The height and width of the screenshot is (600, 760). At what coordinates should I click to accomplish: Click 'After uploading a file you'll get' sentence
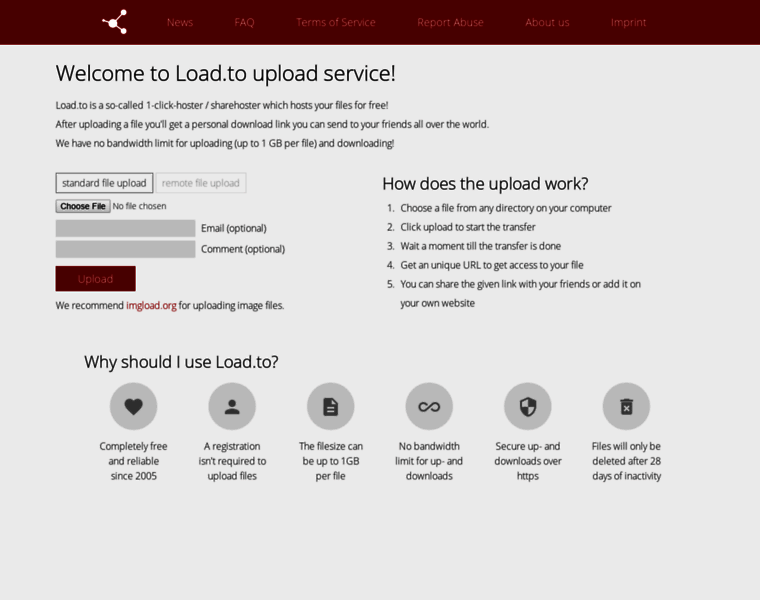point(272,125)
